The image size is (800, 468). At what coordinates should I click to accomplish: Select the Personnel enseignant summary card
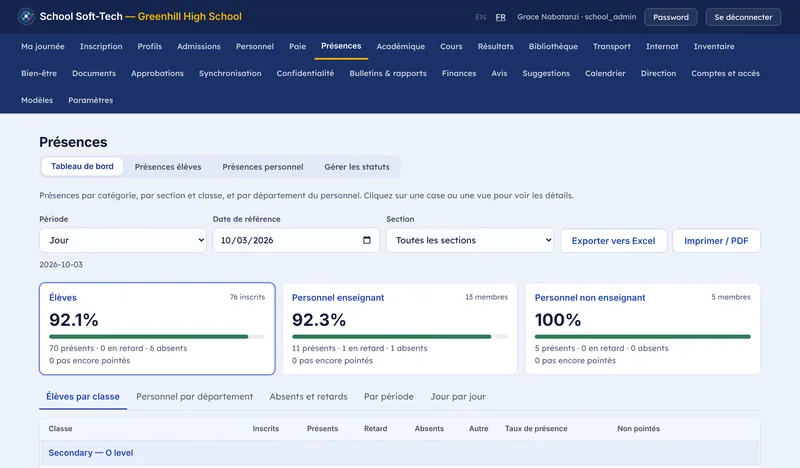[x=399, y=329]
